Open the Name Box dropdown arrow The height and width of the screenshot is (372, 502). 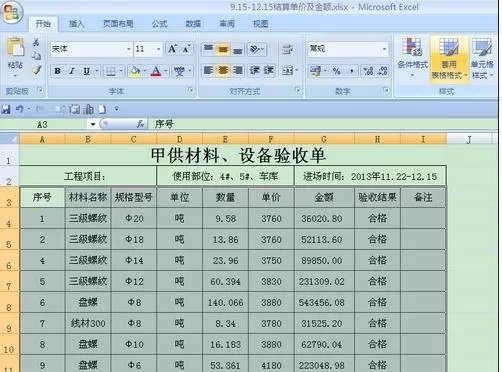click(93, 125)
